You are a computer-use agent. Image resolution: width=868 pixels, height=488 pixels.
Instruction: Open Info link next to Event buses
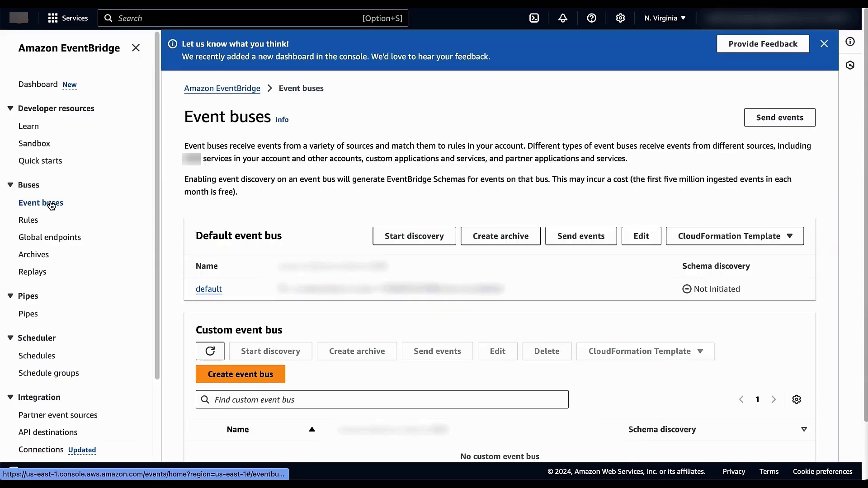click(282, 119)
